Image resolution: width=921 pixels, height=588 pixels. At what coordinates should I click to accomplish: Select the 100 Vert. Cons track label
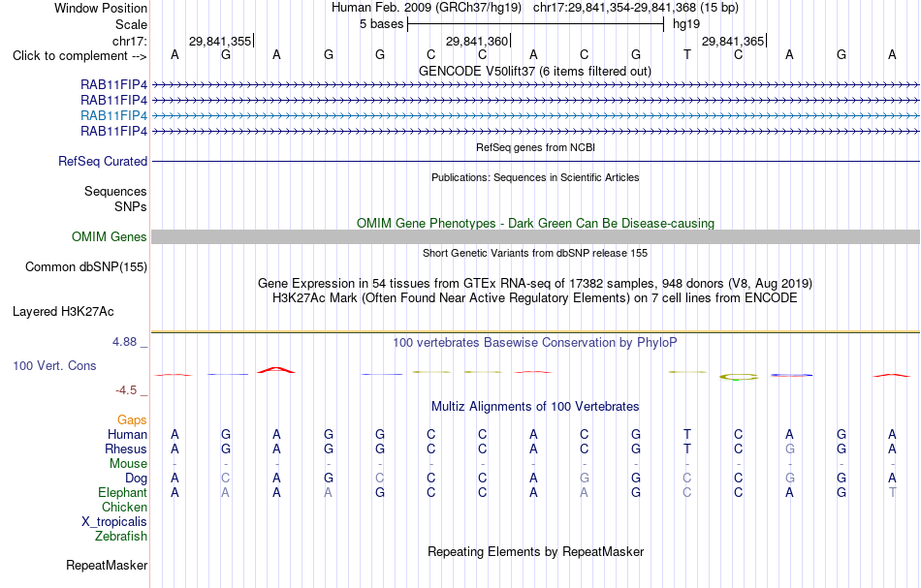click(x=54, y=365)
